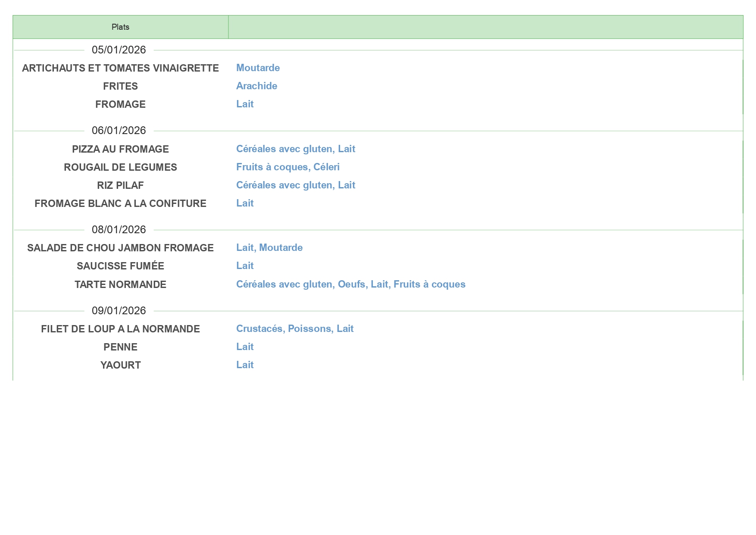Click the 09/01/2026 date heading
The height and width of the screenshot is (535, 756).
tap(119, 311)
